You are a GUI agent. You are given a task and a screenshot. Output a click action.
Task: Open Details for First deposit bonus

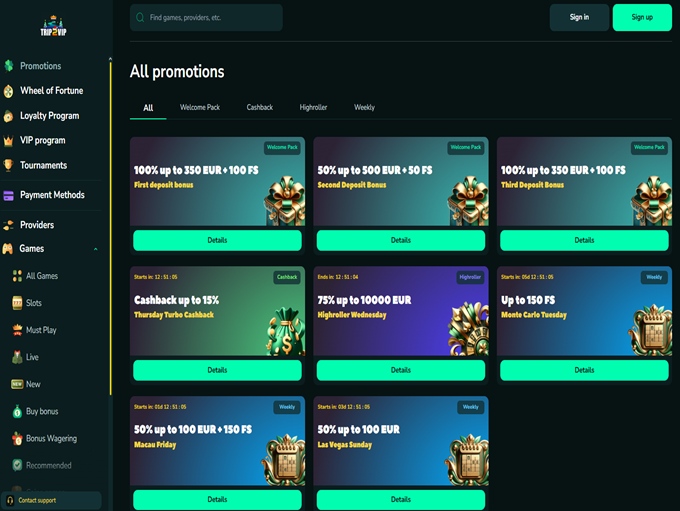point(217,240)
